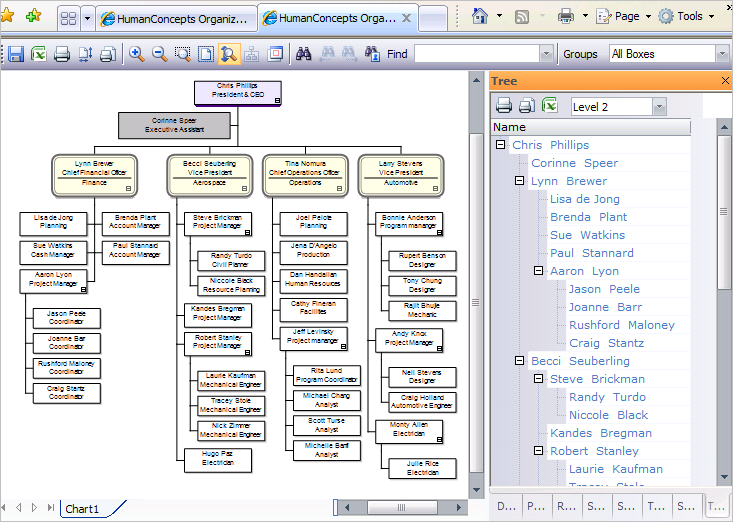Viewport: 733px width, 522px height.
Task: Click the browser toolbar printer icon
Action: pyautogui.click(x=566, y=16)
